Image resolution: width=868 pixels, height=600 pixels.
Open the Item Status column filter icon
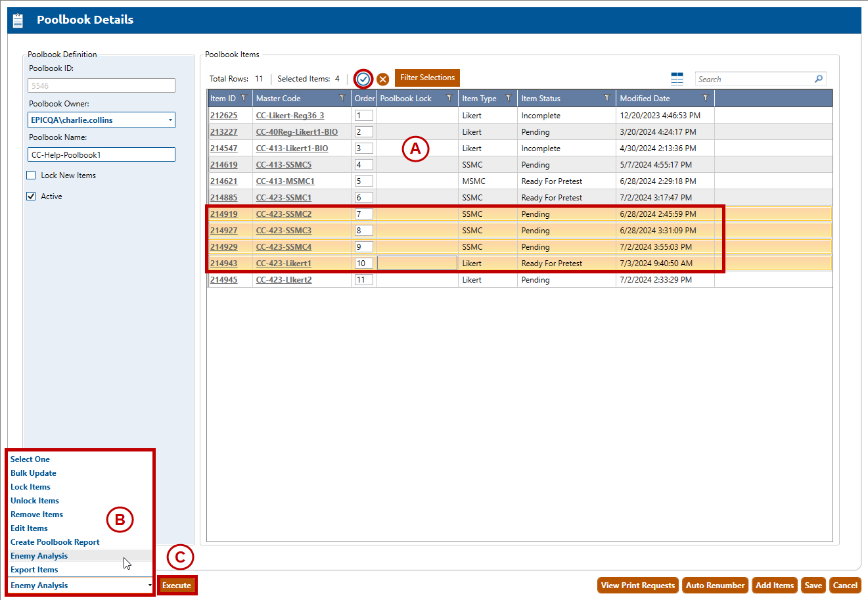[606, 98]
